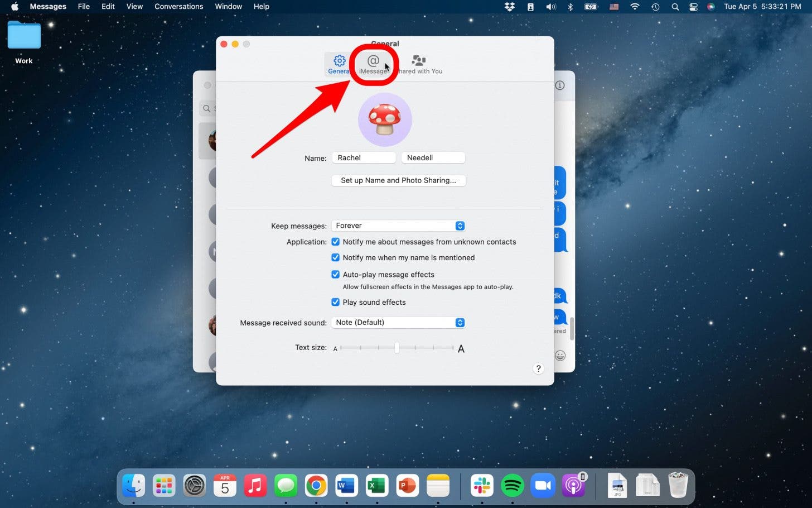Change the Message received sound dropdown
Viewport: 812px width, 508px height.
coord(398,322)
